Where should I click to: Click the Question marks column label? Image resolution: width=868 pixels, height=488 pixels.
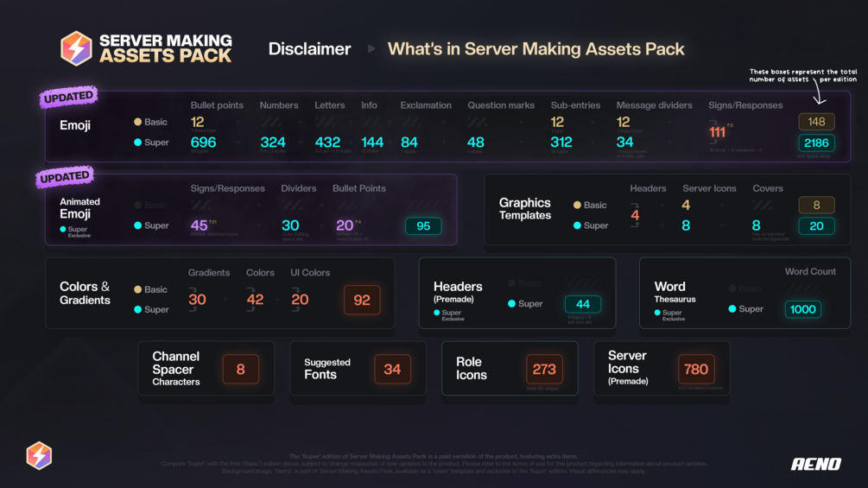tap(501, 105)
